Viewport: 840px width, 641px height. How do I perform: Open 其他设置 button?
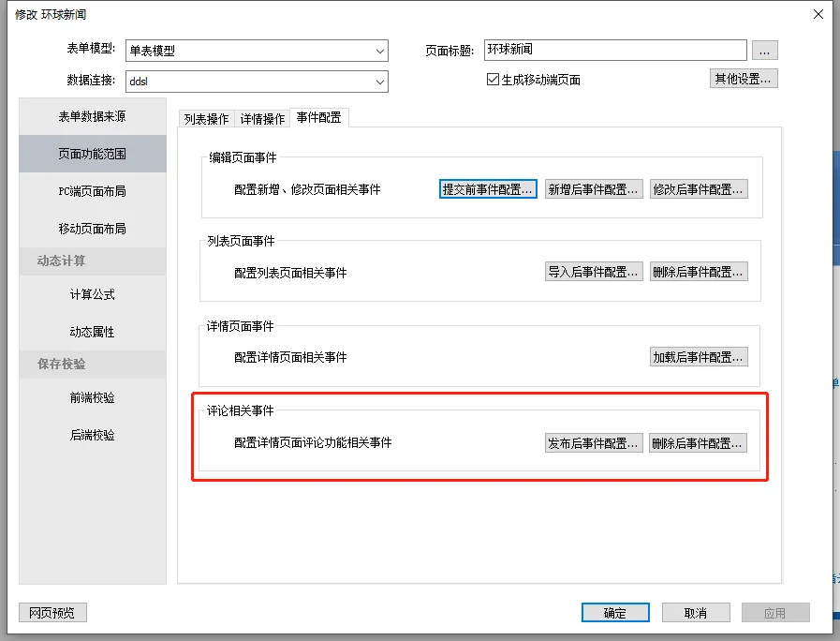(x=744, y=79)
